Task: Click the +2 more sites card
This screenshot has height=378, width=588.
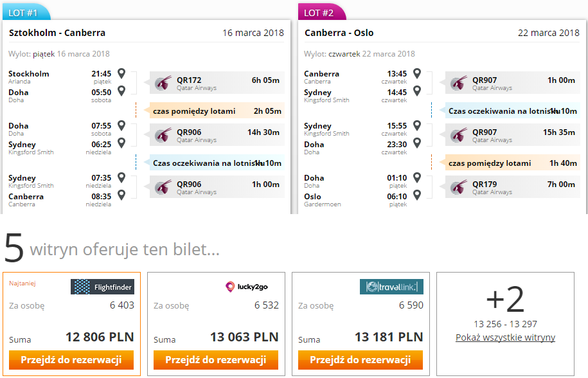Action: click(x=505, y=323)
